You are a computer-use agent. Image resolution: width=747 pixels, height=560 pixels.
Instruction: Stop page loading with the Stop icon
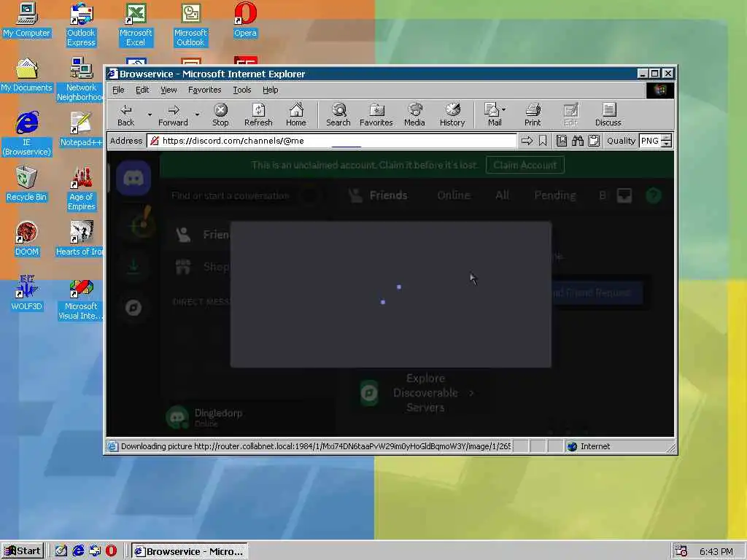tap(220, 110)
